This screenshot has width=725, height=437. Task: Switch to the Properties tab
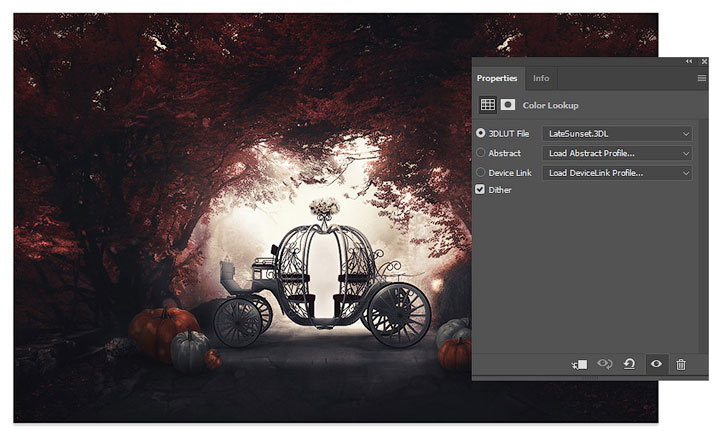pyautogui.click(x=497, y=78)
